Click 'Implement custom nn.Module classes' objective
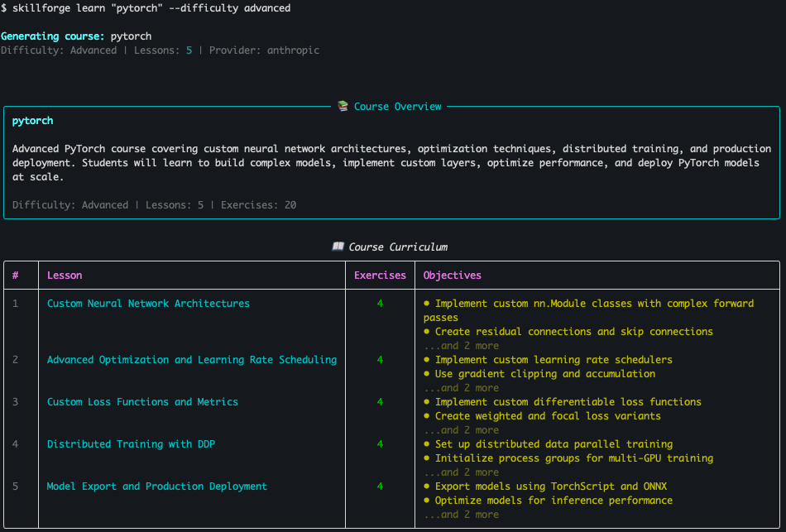Viewport: 786px width, 532px height. (x=588, y=310)
